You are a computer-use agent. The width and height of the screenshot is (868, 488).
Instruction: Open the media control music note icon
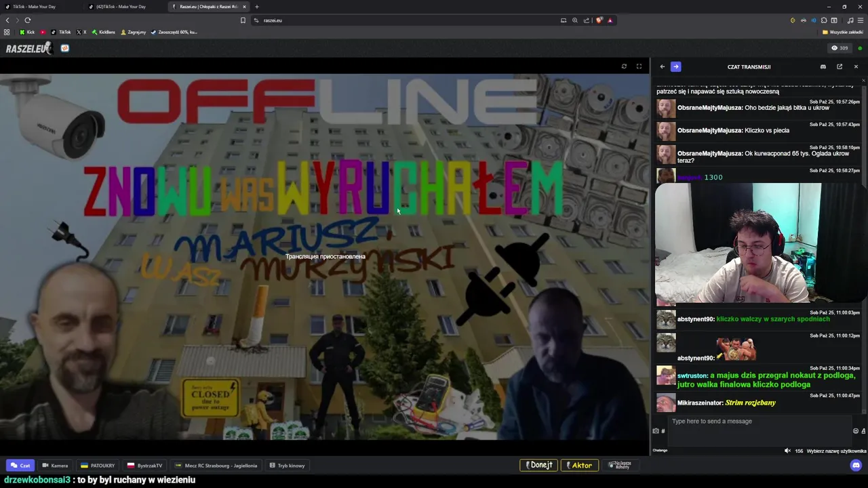point(850,20)
